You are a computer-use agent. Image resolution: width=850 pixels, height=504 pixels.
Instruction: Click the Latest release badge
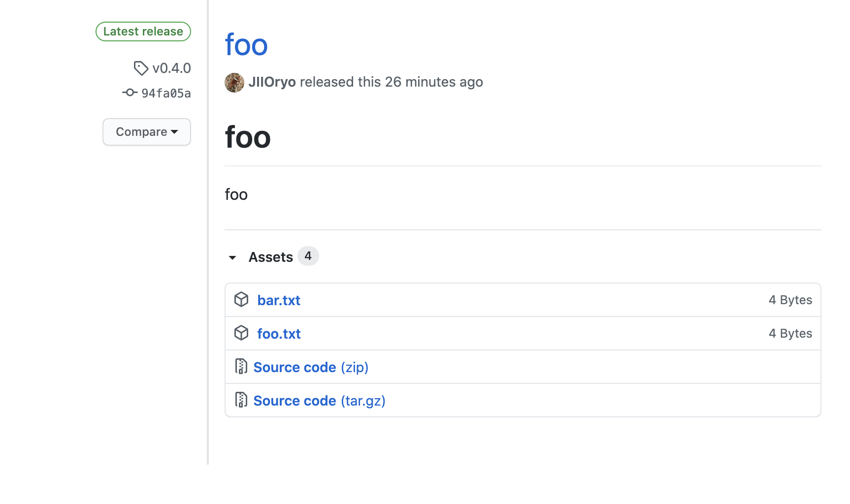[143, 31]
